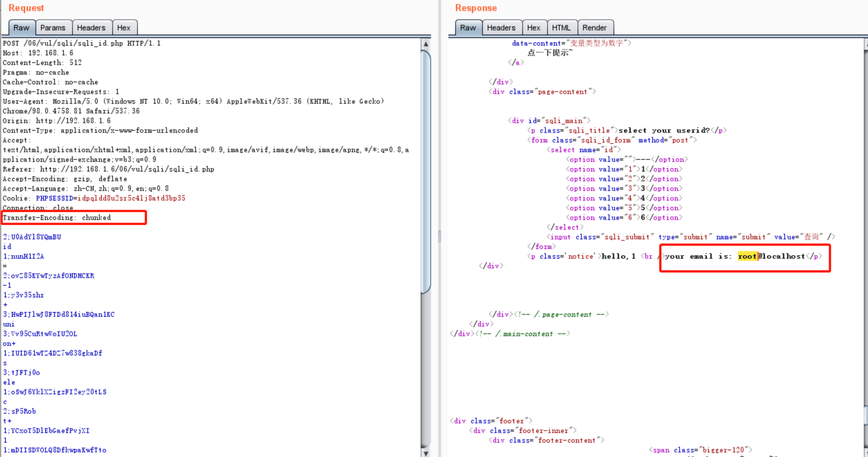
Task: Click the div class page-content line
Action: (x=542, y=92)
